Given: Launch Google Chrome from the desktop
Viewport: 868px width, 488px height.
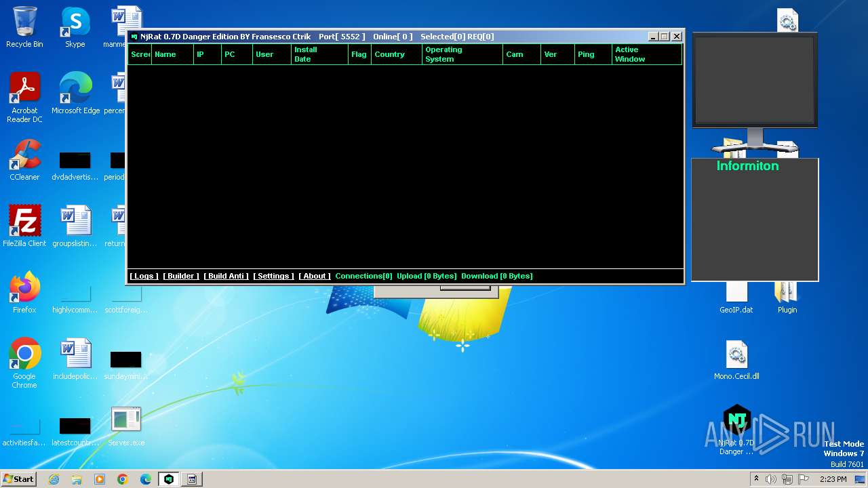Looking at the screenshot, I should click(24, 363).
